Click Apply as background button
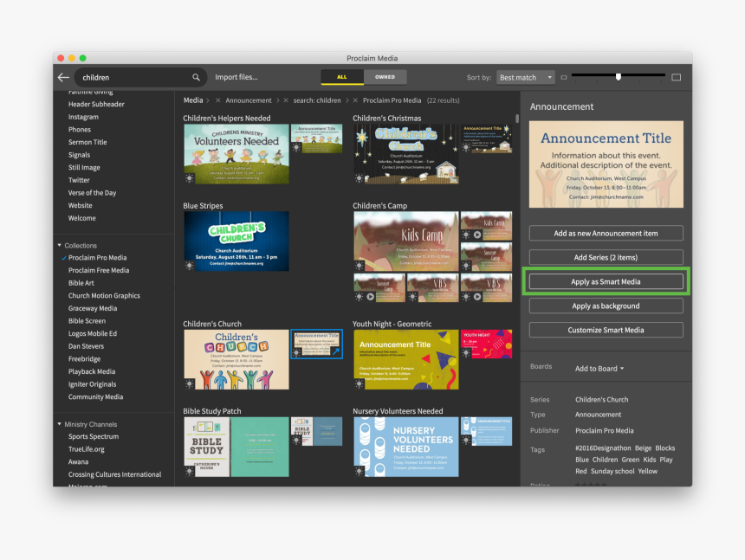745x560 pixels. point(606,306)
